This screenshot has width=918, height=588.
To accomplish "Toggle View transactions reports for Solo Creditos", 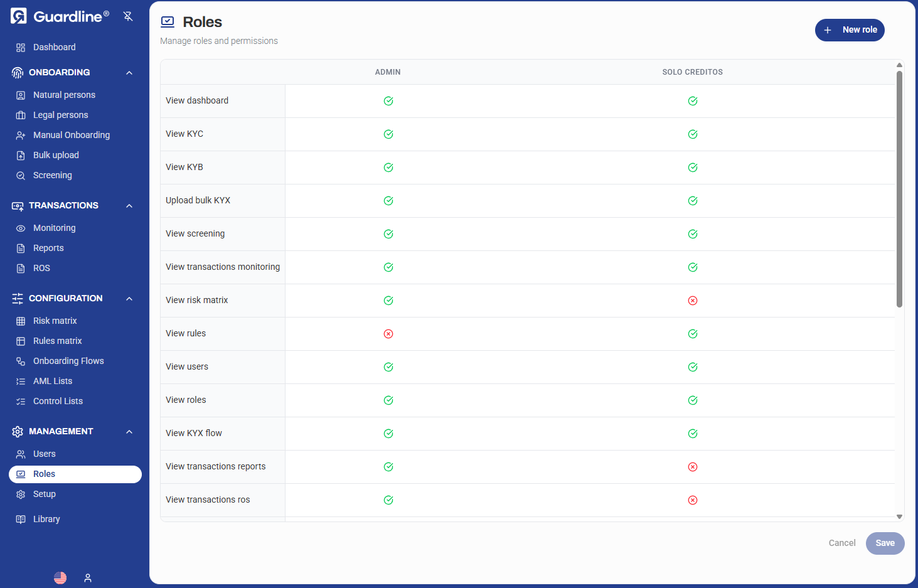I will (693, 467).
